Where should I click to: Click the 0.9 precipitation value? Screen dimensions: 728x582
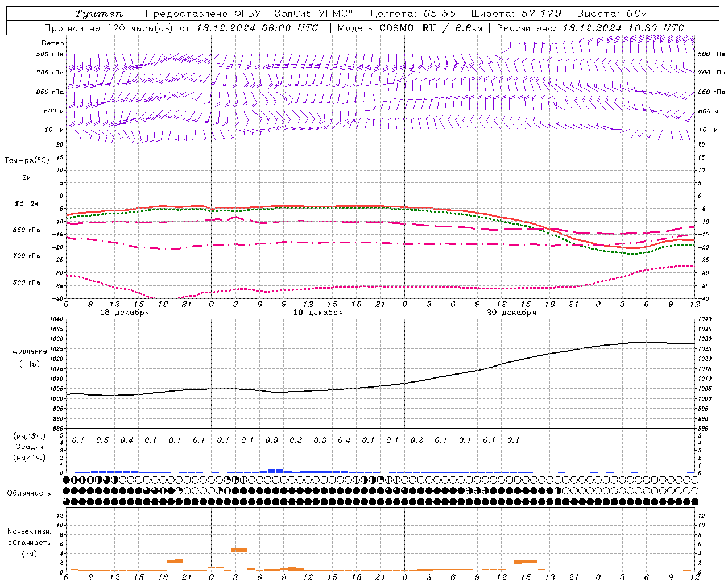pos(272,440)
